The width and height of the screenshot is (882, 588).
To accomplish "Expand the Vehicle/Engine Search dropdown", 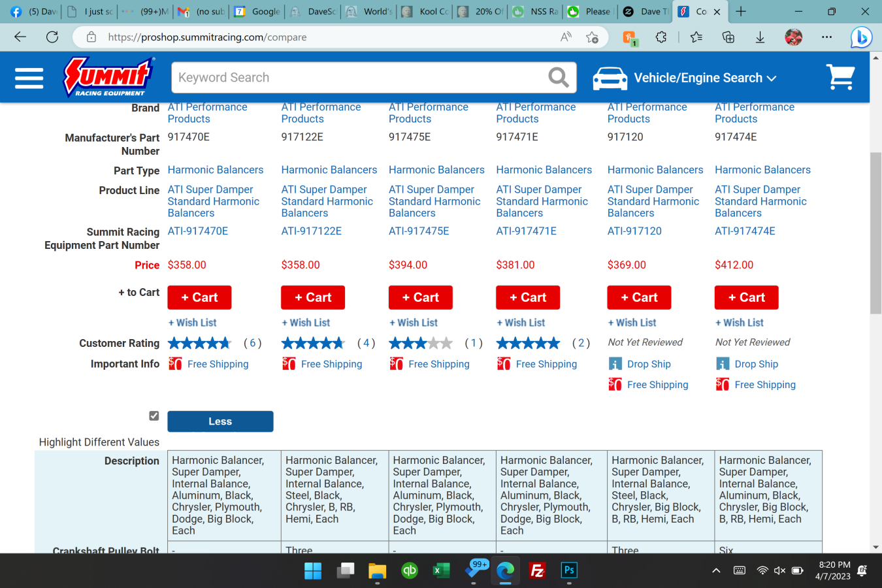I will (705, 78).
